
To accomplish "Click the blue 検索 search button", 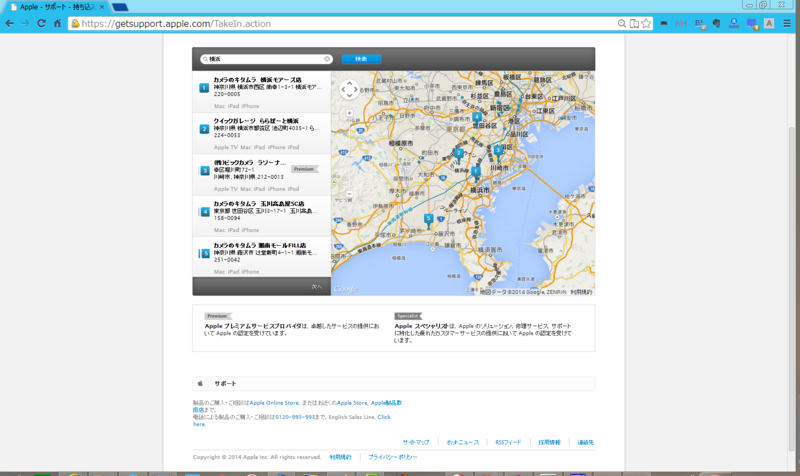I will coord(361,59).
